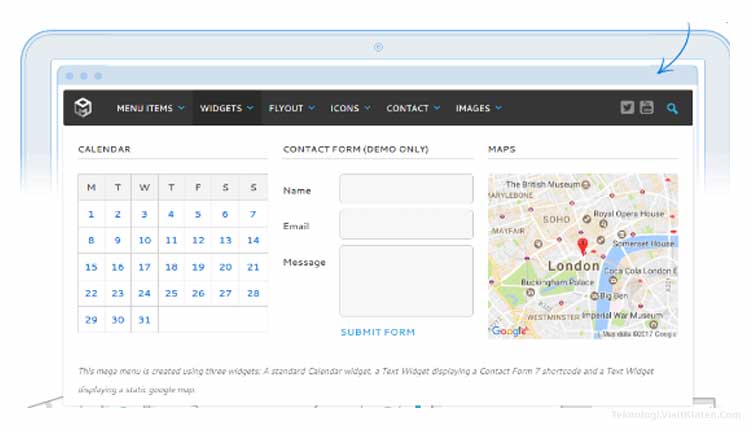
Task: Open the Contact menu
Action: [x=407, y=108]
